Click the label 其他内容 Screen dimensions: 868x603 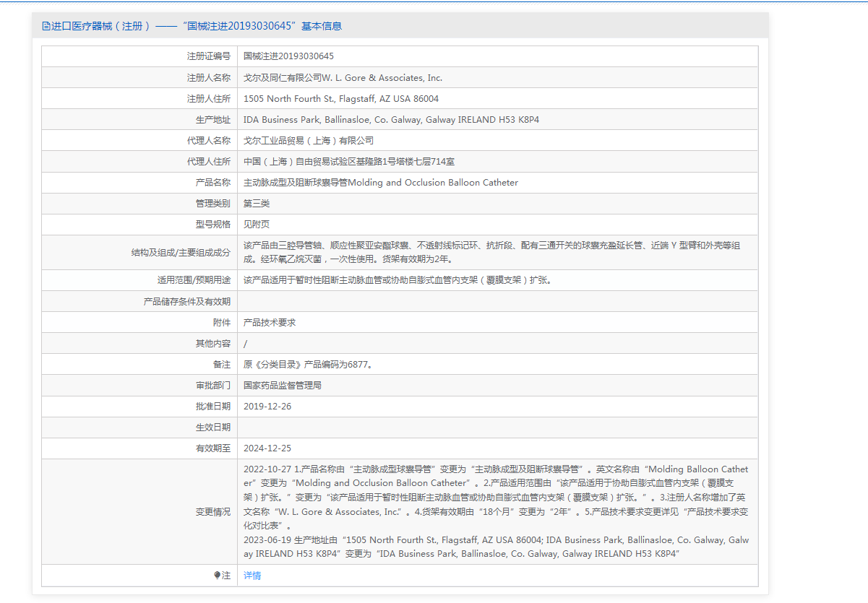click(213, 343)
